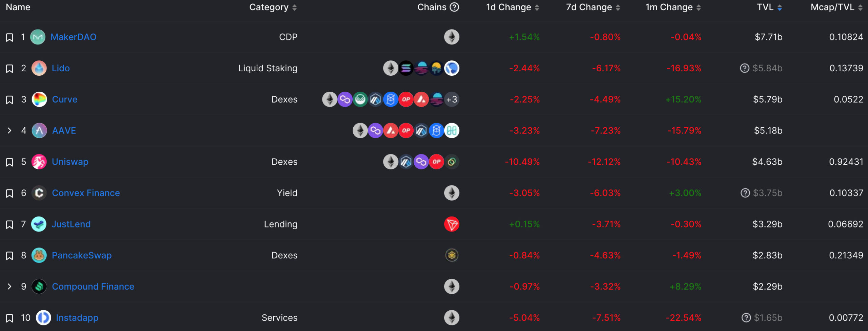The width and height of the screenshot is (868, 331).
Task: Click the question mark icon beside Lido TVL
Action: 745,68
